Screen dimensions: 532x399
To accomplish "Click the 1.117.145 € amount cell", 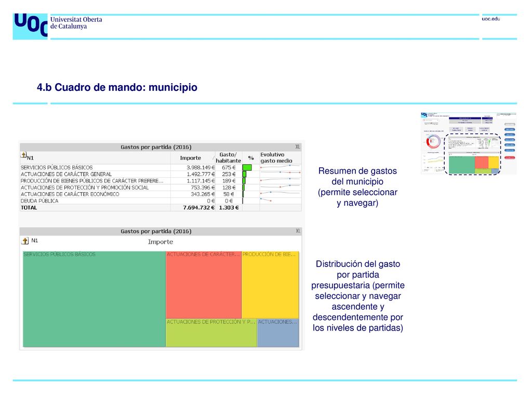I will click(201, 181).
